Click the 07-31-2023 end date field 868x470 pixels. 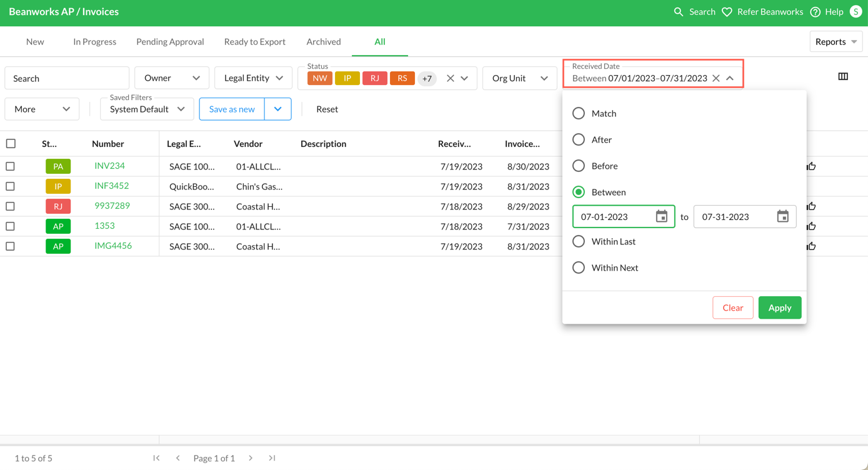(745, 216)
